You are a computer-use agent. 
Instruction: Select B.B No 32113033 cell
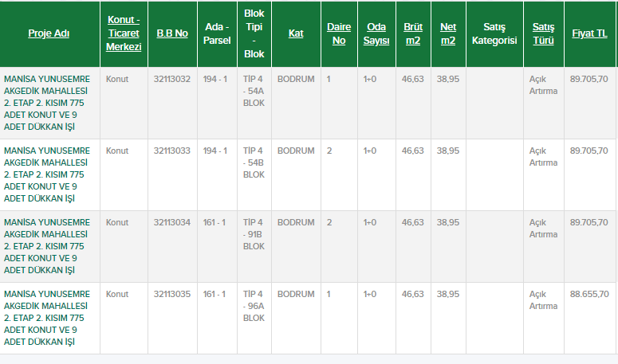(172, 151)
